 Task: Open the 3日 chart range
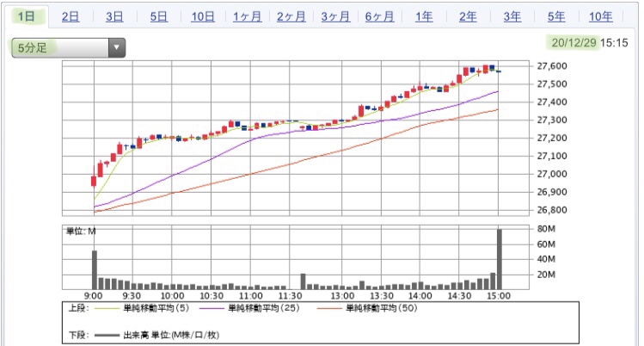click(114, 17)
